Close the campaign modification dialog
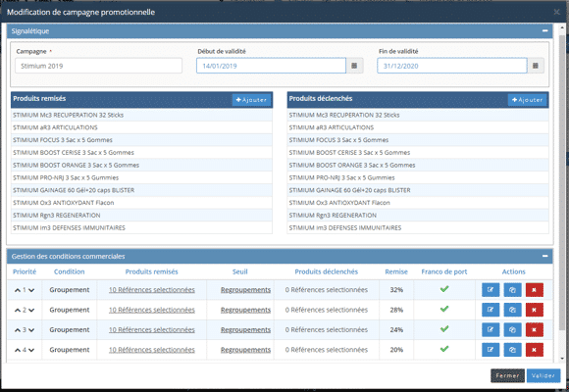This screenshot has width=569, height=392. click(556, 12)
